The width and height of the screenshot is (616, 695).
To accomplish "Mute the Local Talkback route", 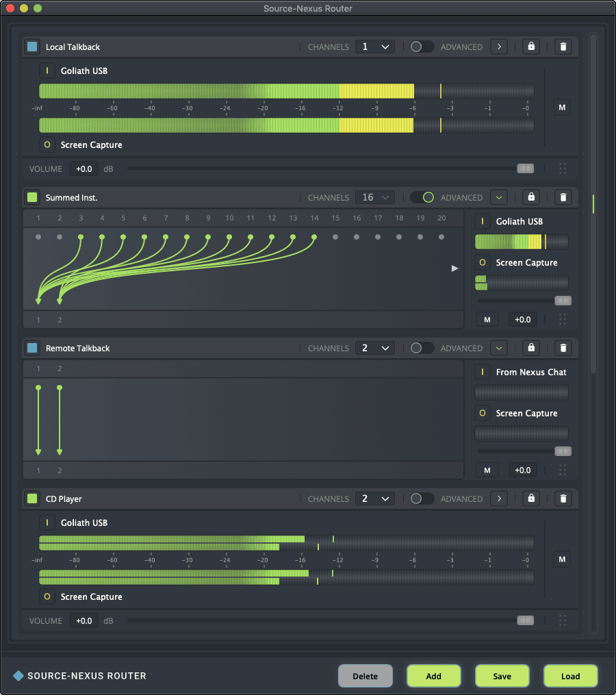I will click(562, 108).
